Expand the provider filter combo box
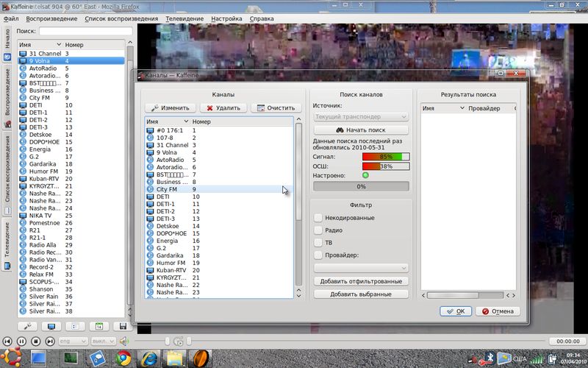This screenshot has height=368, width=588. pyautogui.click(x=360, y=268)
